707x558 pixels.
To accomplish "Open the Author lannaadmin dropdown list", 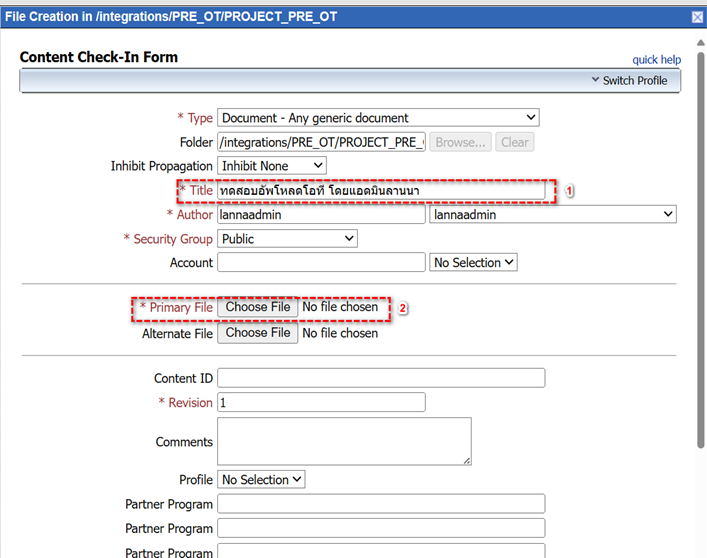I will click(x=552, y=214).
